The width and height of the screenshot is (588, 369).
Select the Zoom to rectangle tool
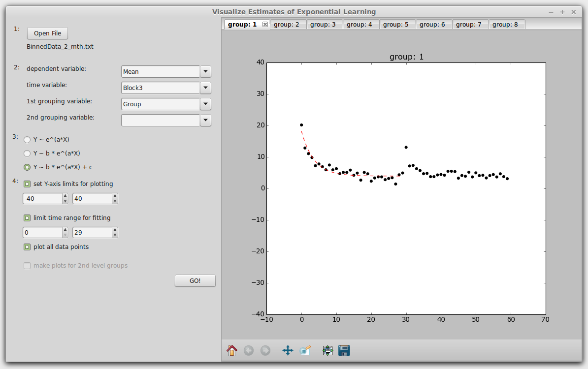305,350
